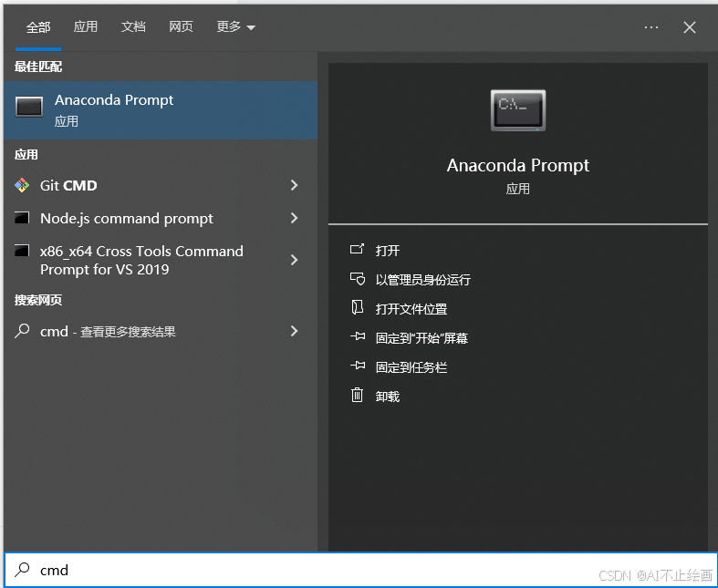Image resolution: width=718 pixels, height=588 pixels.
Task: Click the pin to Start icon
Action: [x=357, y=336]
